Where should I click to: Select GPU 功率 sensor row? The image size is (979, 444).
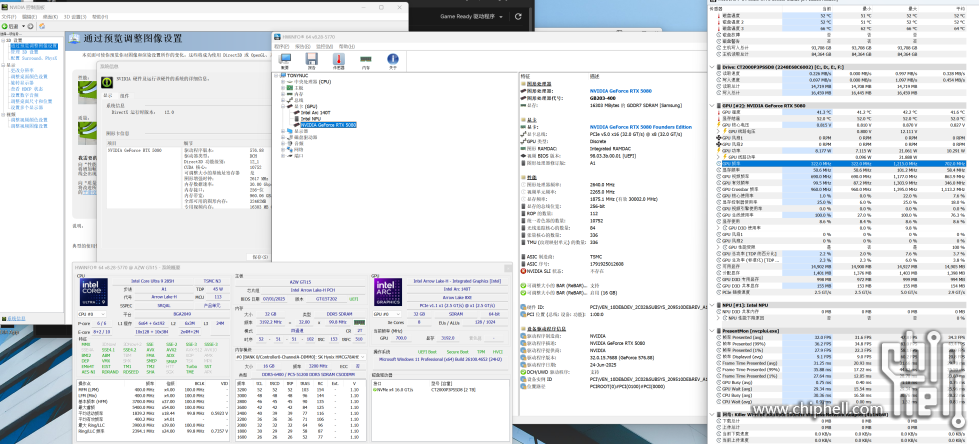click(844, 150)
